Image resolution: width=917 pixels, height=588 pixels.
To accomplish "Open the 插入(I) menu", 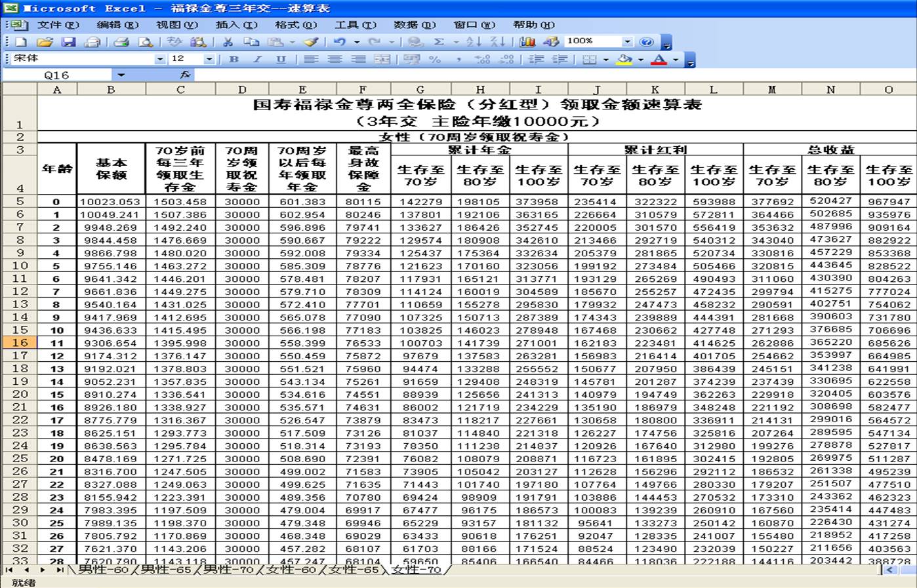I will pyautogui.click(x=236, y=25).
